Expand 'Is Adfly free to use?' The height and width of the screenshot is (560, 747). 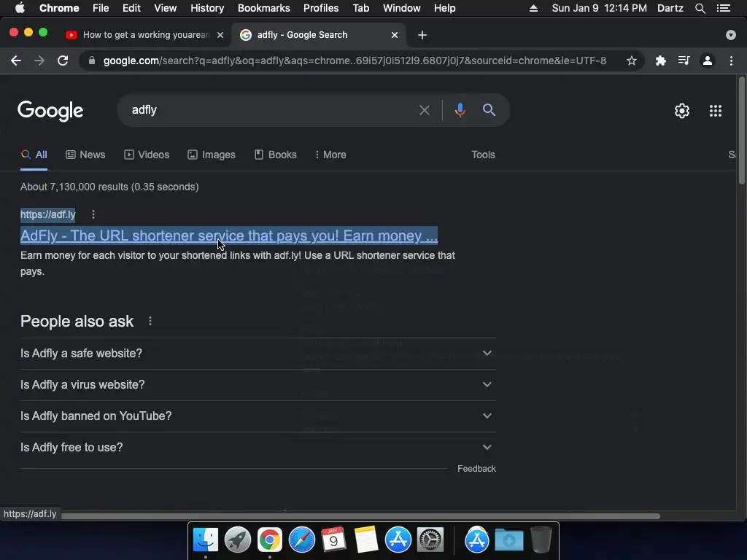258,448
